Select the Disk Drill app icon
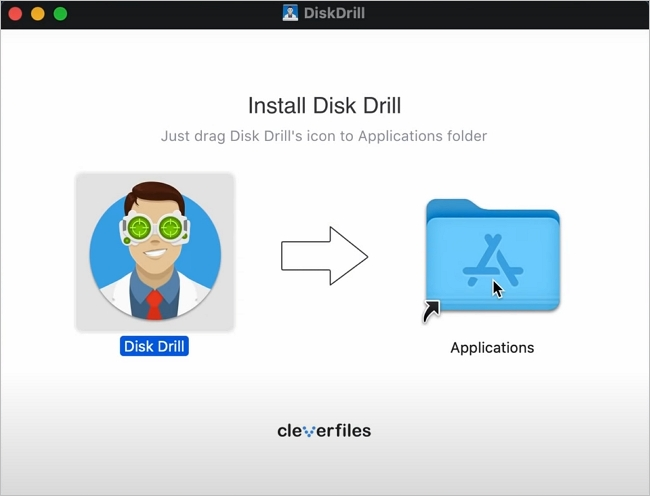 point(155,252)
